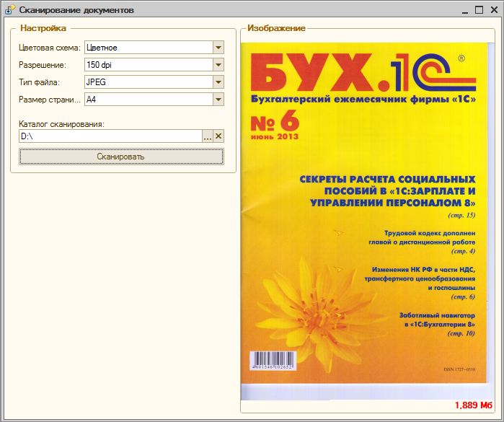
Task: Maximize the Сканирование документов window
Action: (x=479, y=10)
